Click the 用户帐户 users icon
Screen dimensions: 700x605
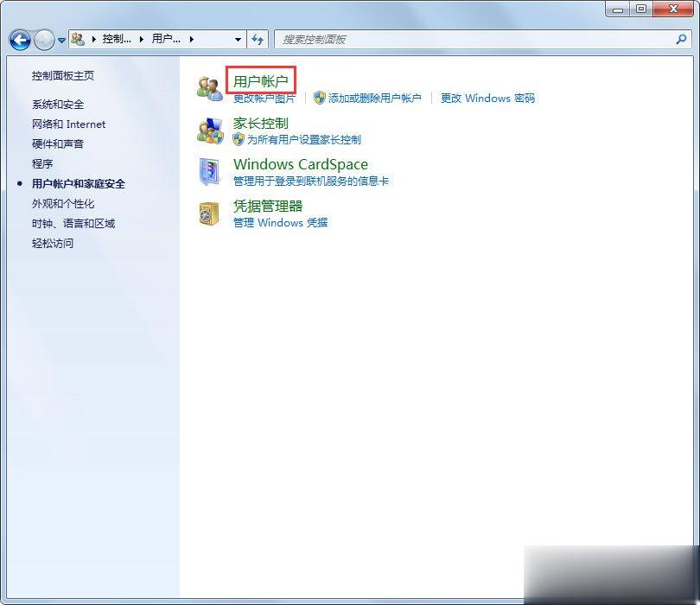(210, 88)
